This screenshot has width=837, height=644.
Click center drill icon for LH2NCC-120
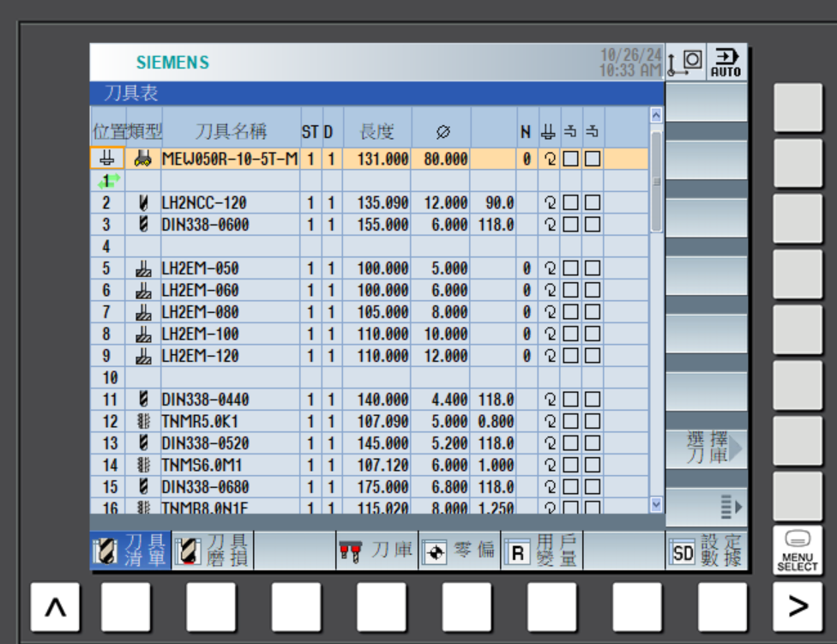142,202
